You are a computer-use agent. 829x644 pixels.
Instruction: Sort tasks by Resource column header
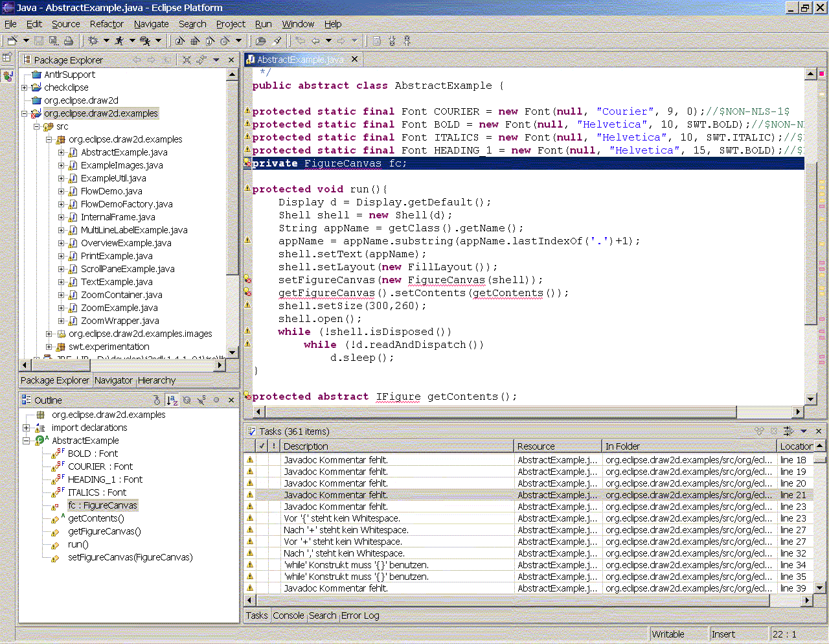pos(558,446)
